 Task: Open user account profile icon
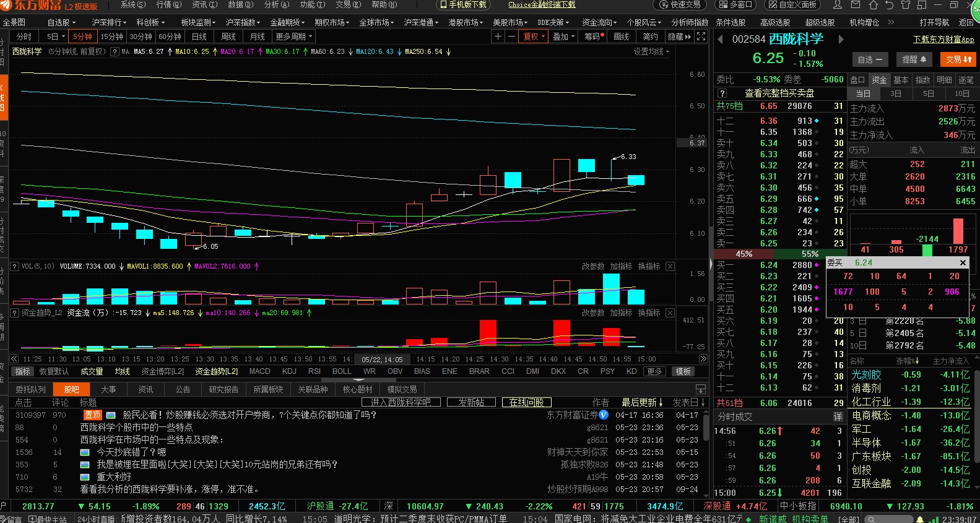coord(838,5)
